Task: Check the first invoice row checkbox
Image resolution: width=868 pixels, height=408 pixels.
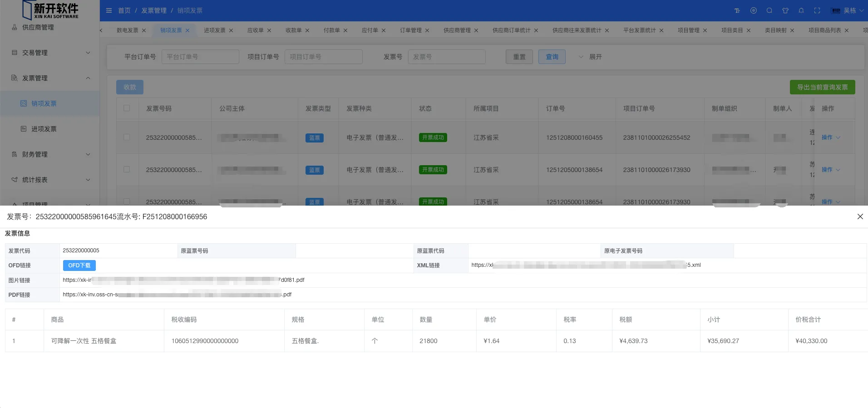Action: [127, 137]
